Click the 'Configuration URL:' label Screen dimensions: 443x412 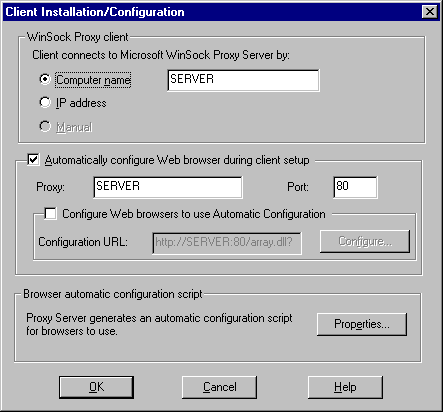coord(83,242)
